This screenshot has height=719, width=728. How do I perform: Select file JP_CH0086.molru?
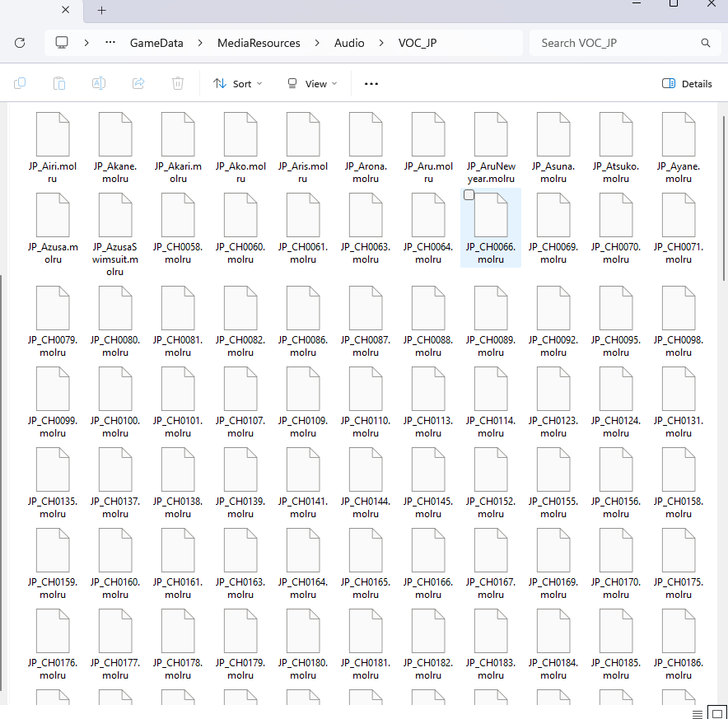click(303, 321)
